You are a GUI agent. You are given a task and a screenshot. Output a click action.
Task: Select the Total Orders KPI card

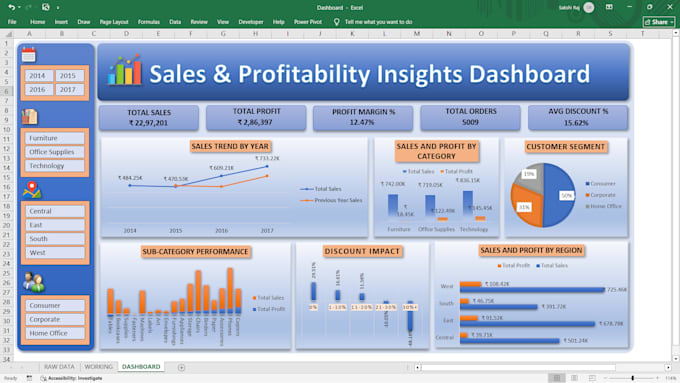click(470, 117)
